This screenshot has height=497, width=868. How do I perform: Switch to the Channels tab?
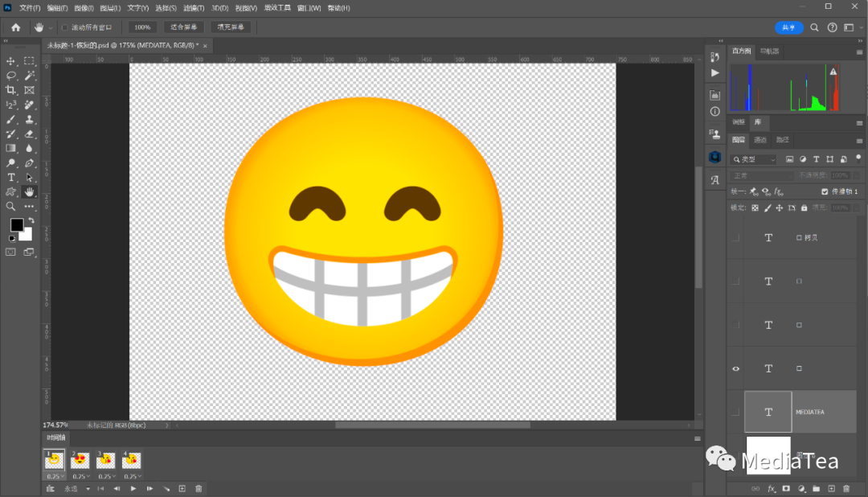pos(760,138)
